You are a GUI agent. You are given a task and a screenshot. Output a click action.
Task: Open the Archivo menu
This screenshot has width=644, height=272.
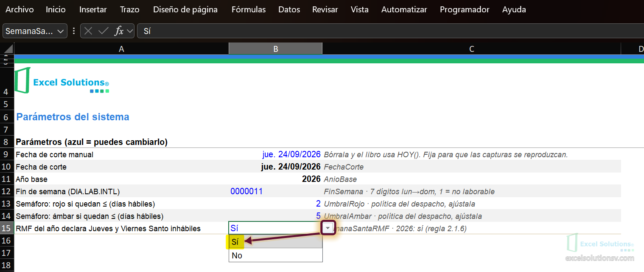20,9
